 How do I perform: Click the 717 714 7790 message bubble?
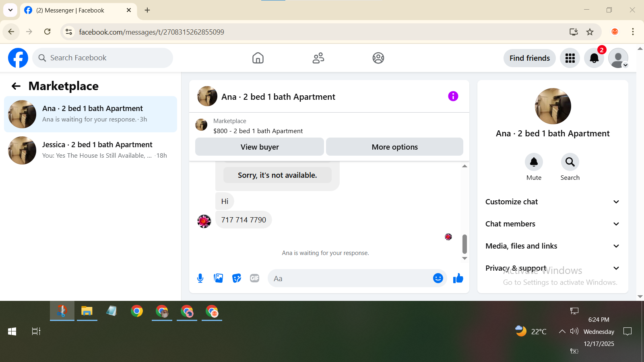pos(244,220)
